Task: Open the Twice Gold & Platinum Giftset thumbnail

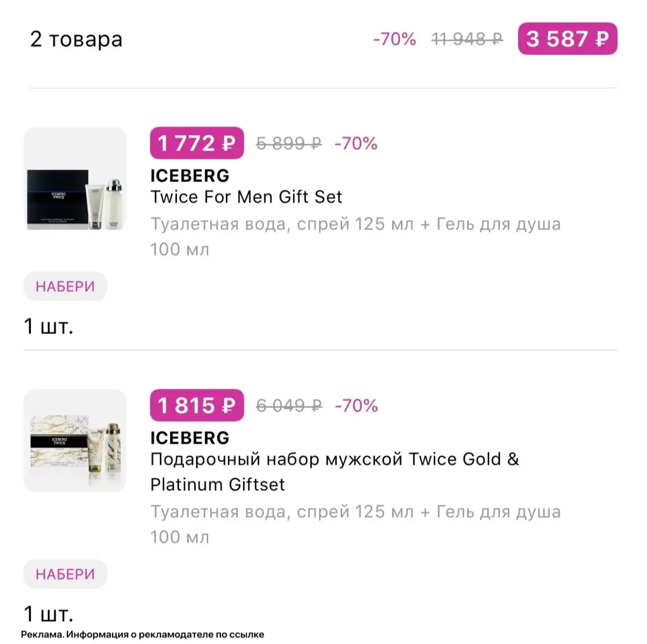Action: [75, 440]
